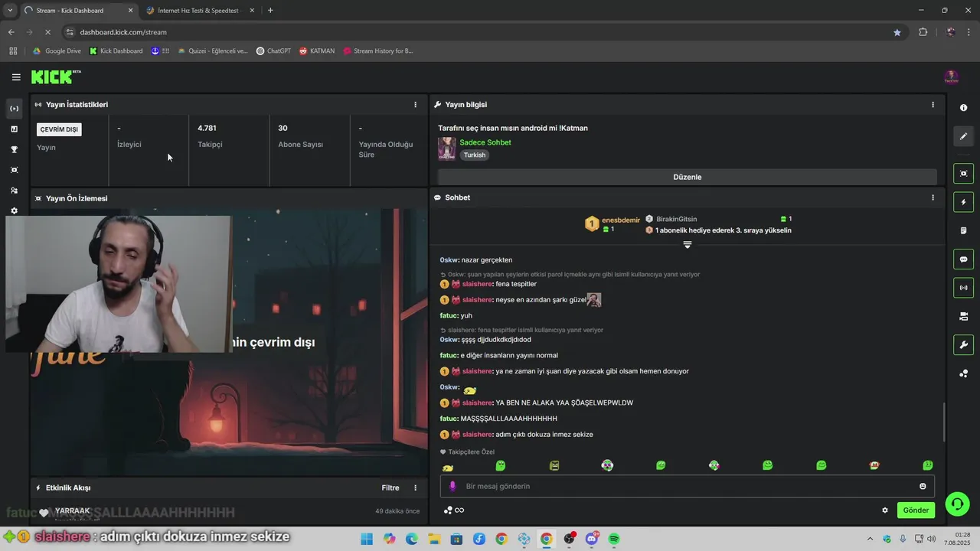Screen dimensions: 980x551
Task: Switch to Internet Hız Testi browser tab
Action: point(198,11)
